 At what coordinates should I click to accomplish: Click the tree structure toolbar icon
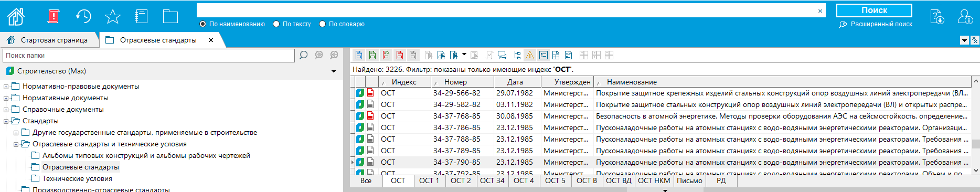(517, 55)
